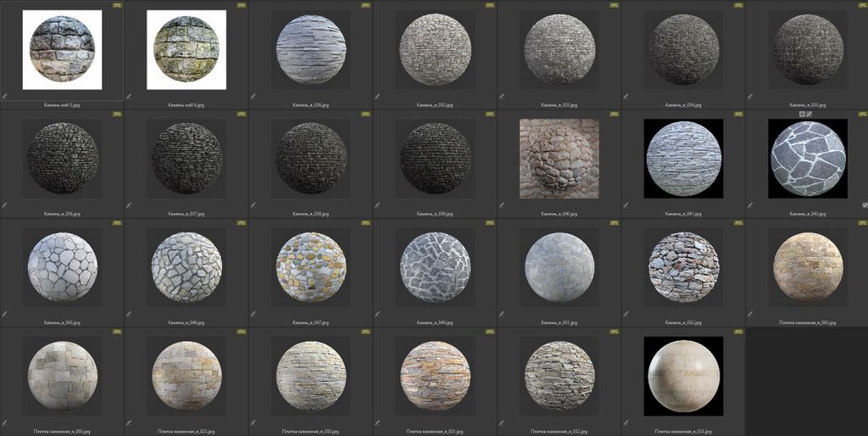The image size is (868, 436).
Task: Select the Плитка каменная_к_031.jpg sphere thumbnail
Action: pyautogui.click(x=435, y=376)
